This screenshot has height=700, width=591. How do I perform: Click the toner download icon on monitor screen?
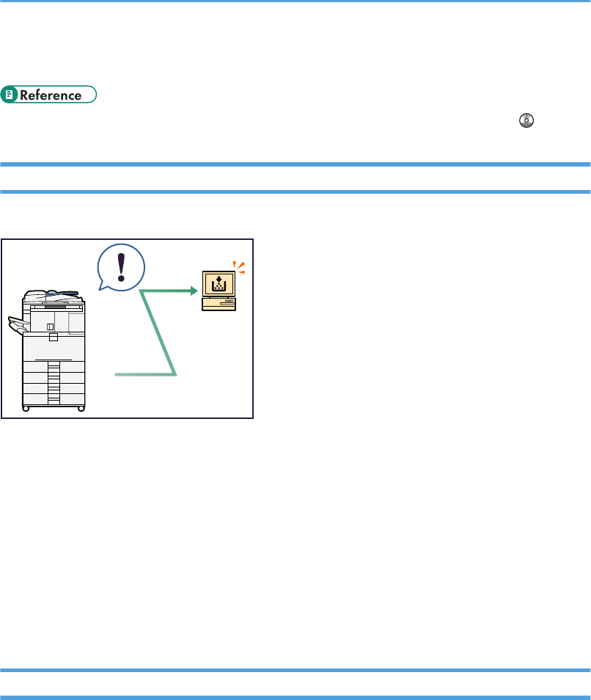tap(219, 284)
